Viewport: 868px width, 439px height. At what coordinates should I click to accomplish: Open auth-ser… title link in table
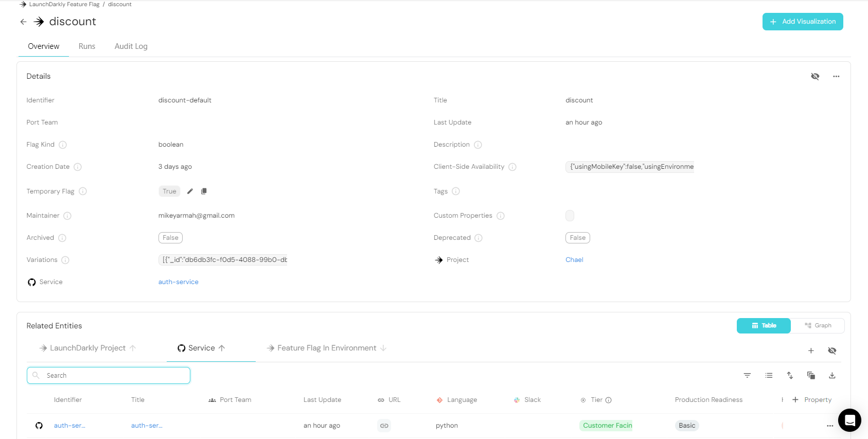(x=147, y=426)
